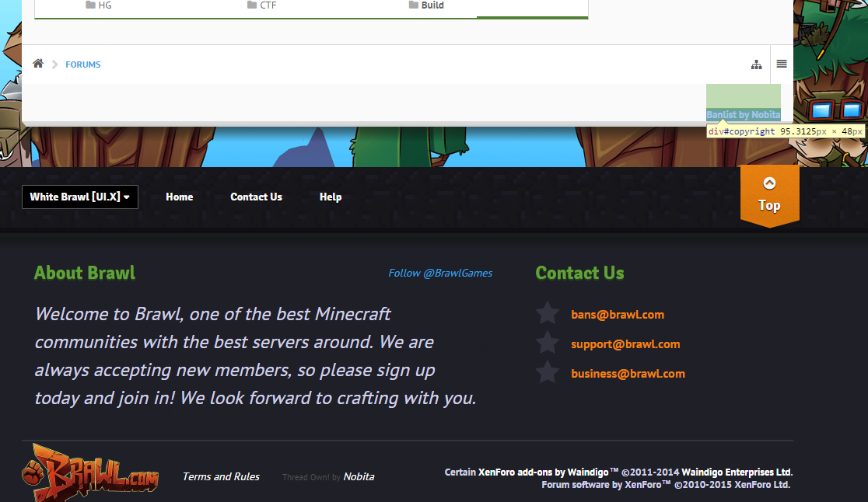The height and width of the screenshot is (502, 868).
Task: Click the home icon in the breadcrumb
Action: (x=38, y=64)
